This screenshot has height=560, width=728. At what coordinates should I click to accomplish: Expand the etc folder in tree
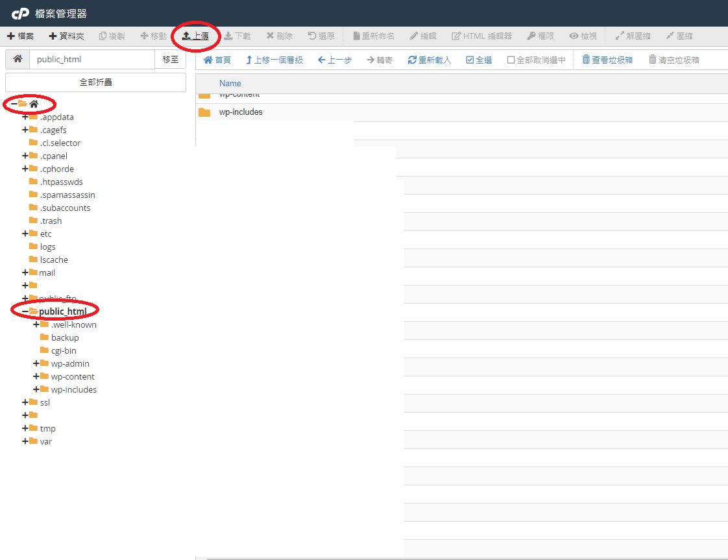pos(25,234)
